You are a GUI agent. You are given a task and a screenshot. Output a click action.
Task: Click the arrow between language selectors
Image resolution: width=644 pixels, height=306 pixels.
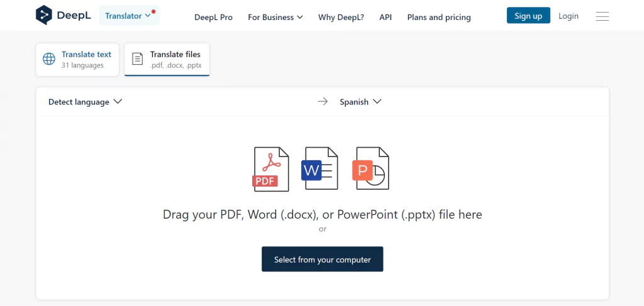pyautogui.click(x=323, y=102)
